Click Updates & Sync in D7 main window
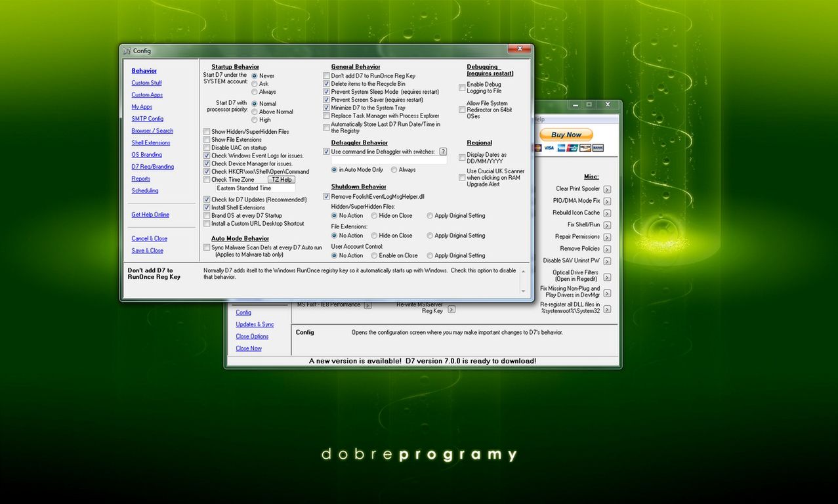 coord(255,325)
